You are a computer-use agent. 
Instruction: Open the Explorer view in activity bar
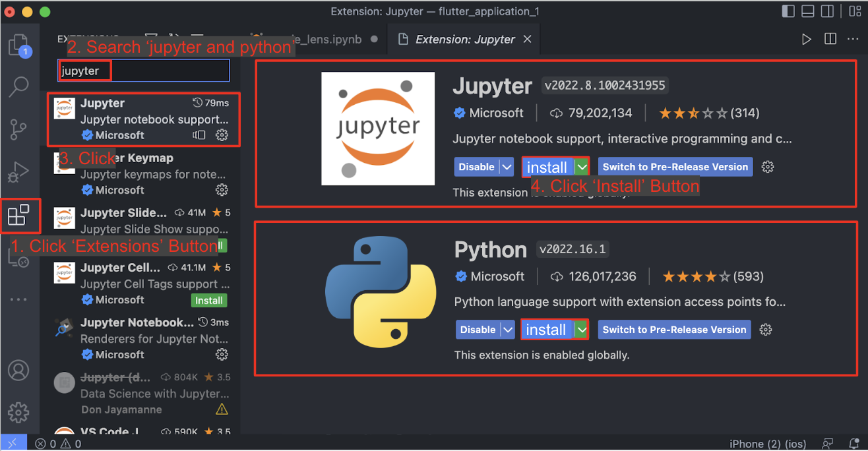click(x=18, y=46)
